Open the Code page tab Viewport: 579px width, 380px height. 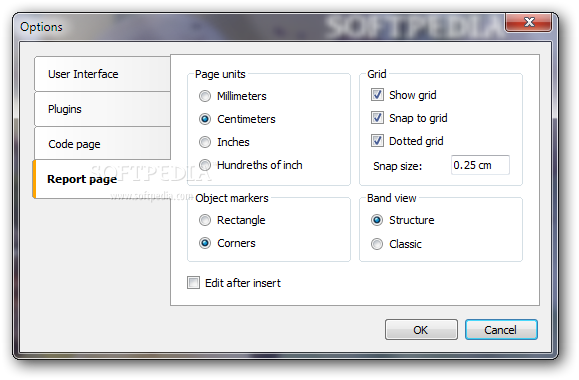pyautogui.click(x=102, y=144)
